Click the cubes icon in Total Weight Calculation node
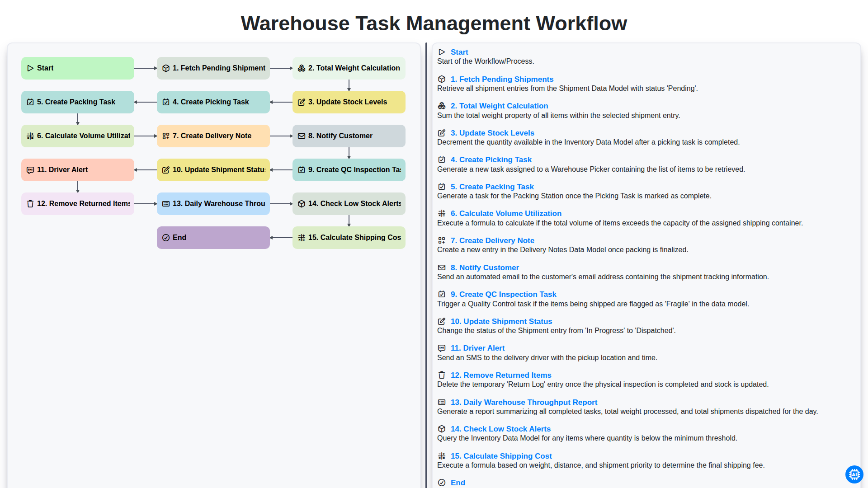This screenshot has width=868, height=488. tap(302, 68)
